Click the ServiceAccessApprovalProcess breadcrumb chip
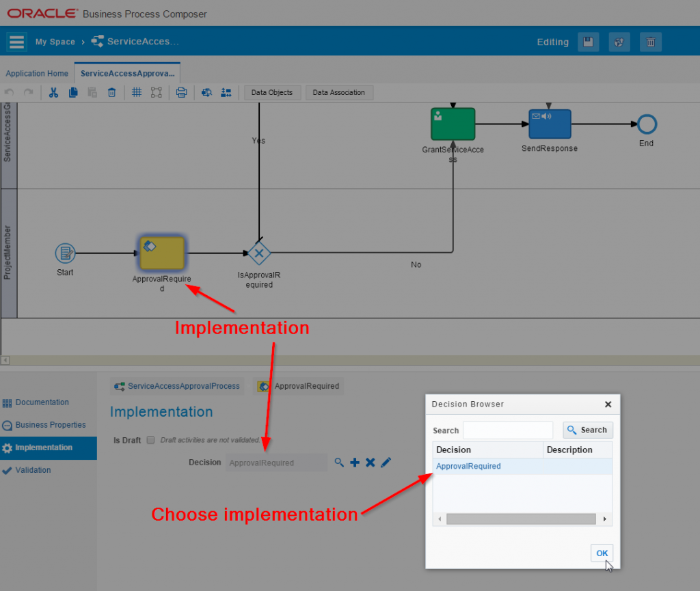This screenshot has width=700, height=591. pos(177,386)
